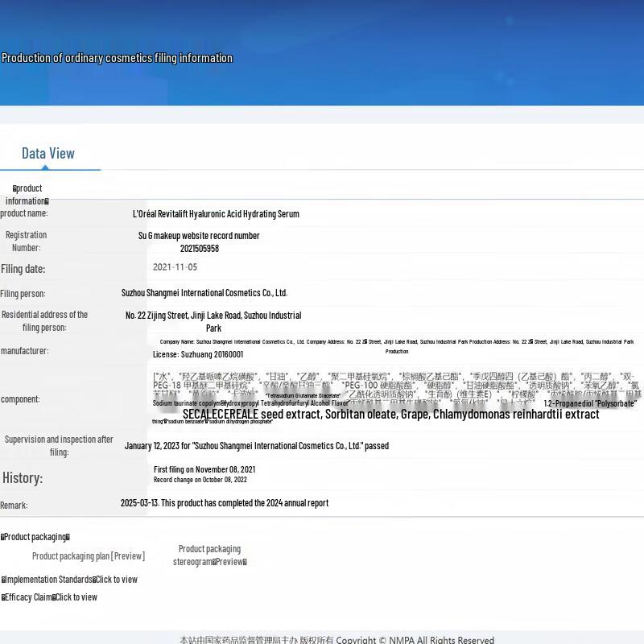The height and width of the screenshot is (644, 644).
Task: Click the page title about cosmetics filing information
Action: (117, 58)
